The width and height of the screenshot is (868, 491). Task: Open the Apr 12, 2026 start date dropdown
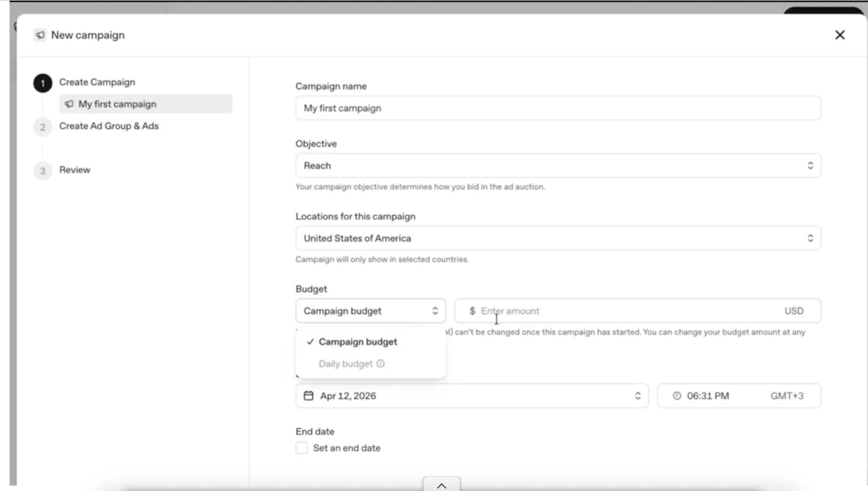(x=472, y=395)
